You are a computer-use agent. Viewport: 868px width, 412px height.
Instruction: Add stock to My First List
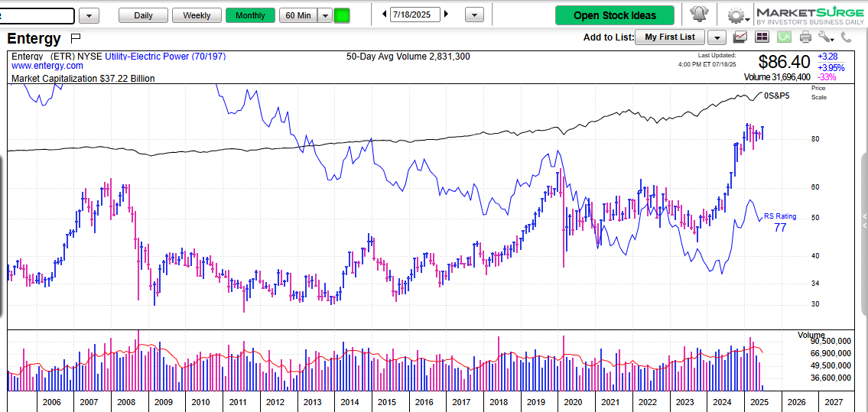[670, 37]
